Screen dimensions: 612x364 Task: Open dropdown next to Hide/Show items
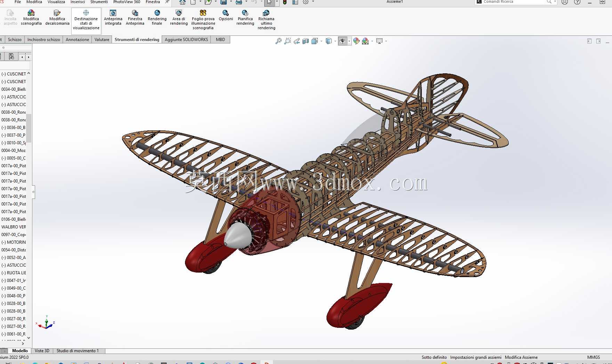point(349,41)
